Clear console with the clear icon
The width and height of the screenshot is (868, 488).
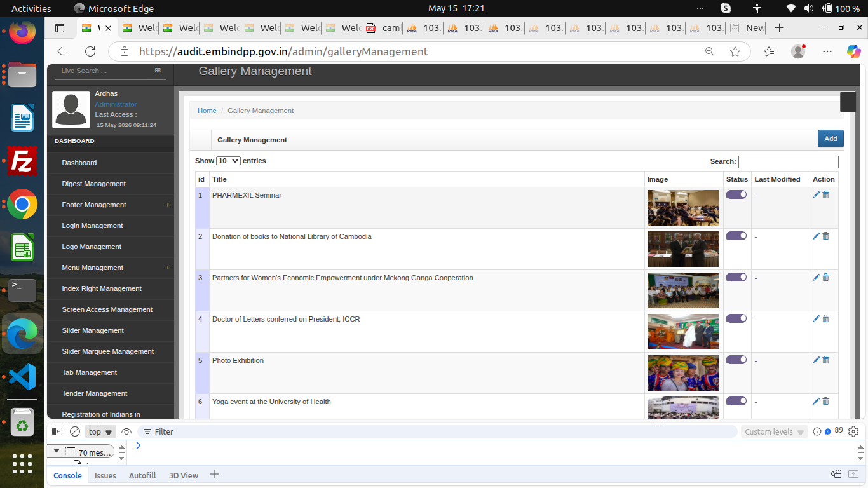(x=75, y=431)
